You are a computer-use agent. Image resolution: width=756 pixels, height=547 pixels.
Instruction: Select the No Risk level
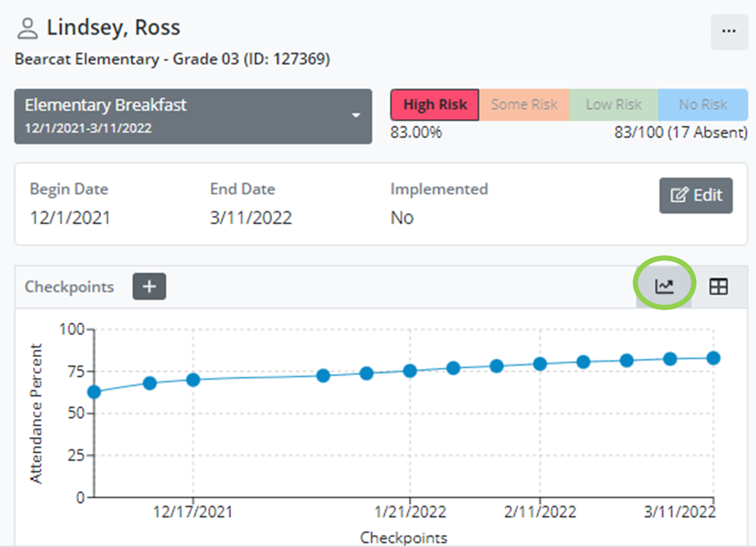coord(703,105)
